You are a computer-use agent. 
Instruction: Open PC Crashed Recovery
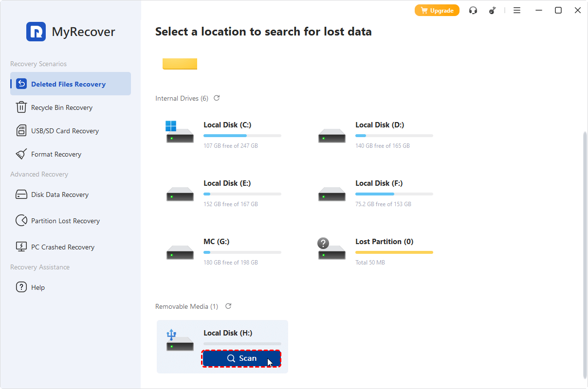coord(71,247)
